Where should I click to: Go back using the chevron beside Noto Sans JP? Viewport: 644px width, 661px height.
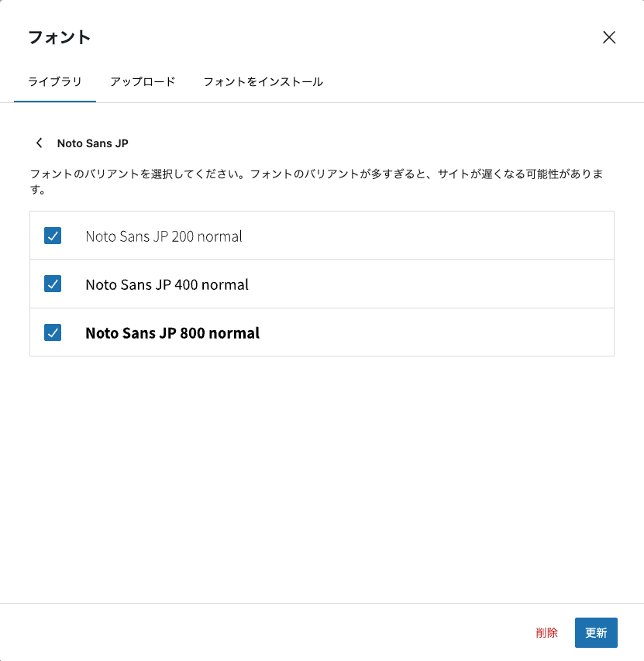click(x=40, y=143)
